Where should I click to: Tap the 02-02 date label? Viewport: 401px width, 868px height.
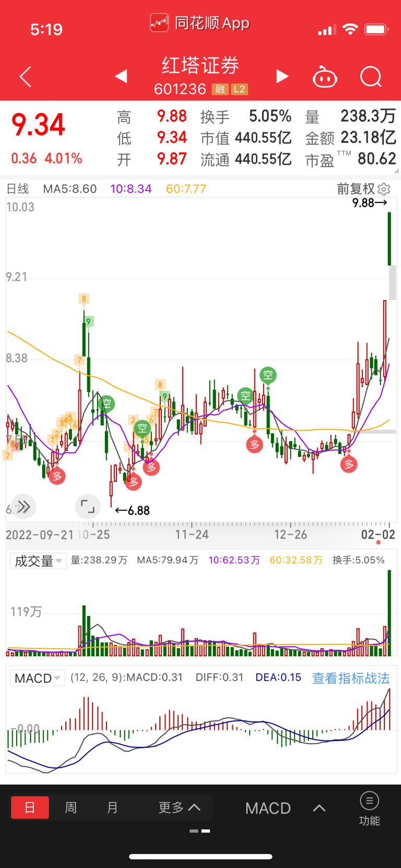[x=378, y=534]
